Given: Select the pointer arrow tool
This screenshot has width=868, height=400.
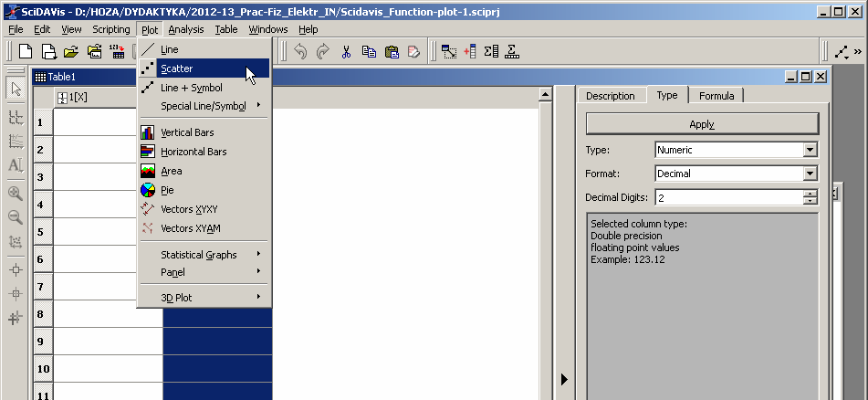Looking at the screenshot, I should (x=16, y=89).
